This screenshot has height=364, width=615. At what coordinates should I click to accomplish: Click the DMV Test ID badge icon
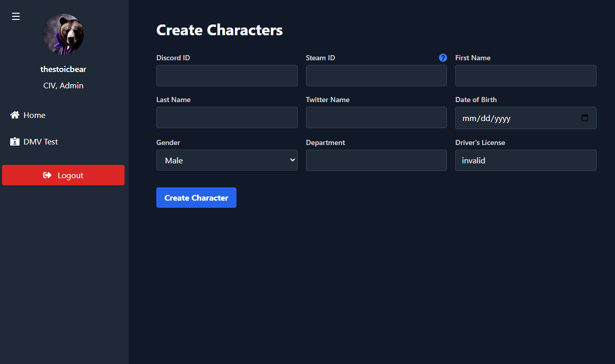point(15,142)
